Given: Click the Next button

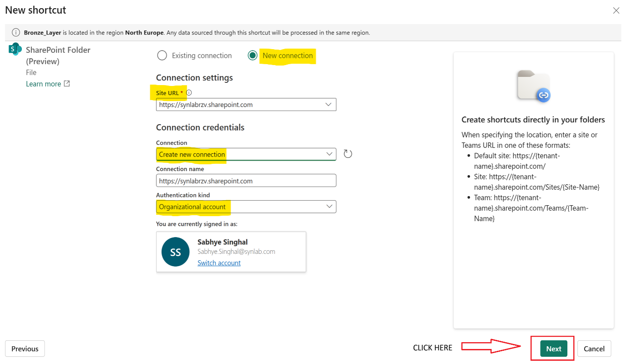Looking at the screenshot, I should [x=554, y=349].
